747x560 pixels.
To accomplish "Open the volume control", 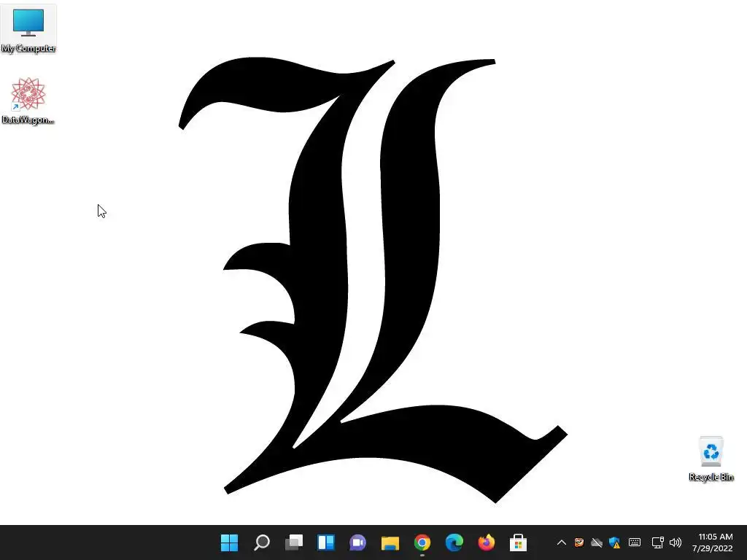I will pyautogui.click(x=676, y=542).
